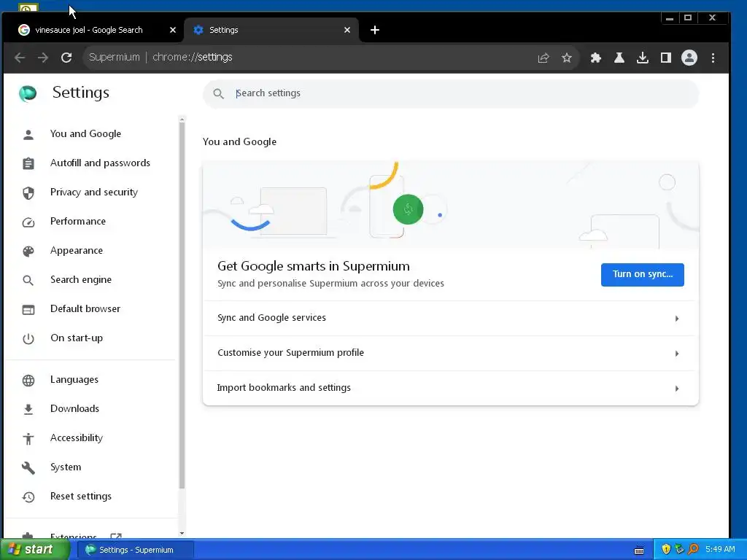The image size is (747, 560).
Task: Open the Windows start menu
Action: point(34,550)
